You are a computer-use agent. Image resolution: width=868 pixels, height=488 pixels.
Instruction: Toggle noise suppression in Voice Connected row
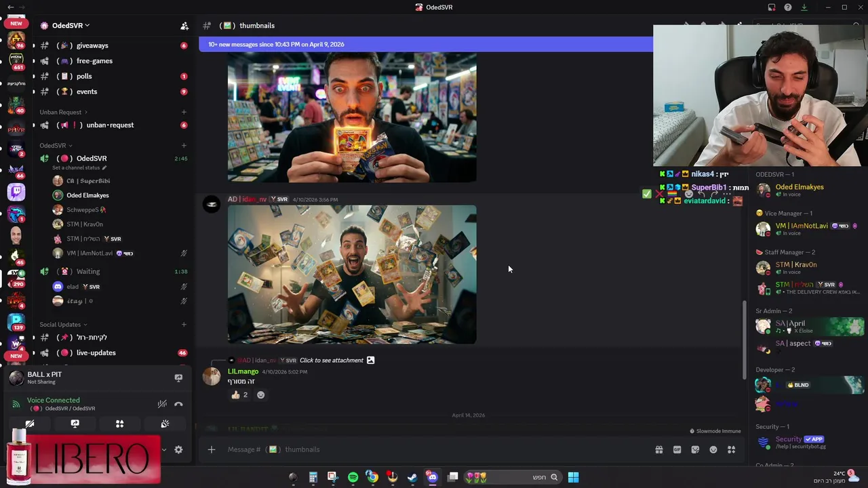click(162, 404)
